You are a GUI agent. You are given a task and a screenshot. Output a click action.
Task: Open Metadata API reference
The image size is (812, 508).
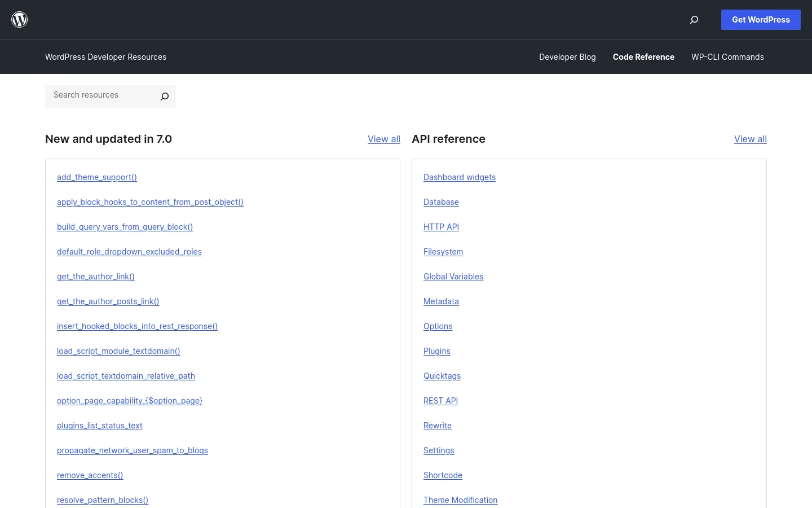tap(441, 301)
